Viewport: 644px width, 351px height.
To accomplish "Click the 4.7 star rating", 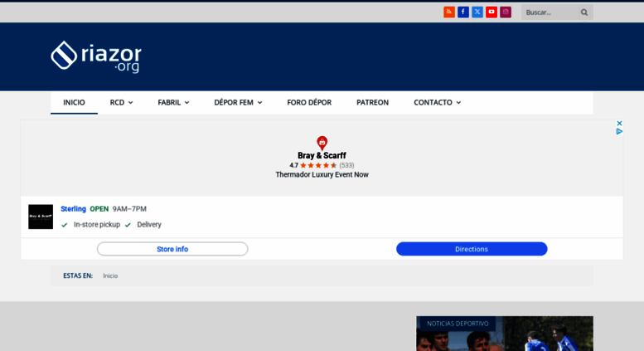I will coord(313,165).
